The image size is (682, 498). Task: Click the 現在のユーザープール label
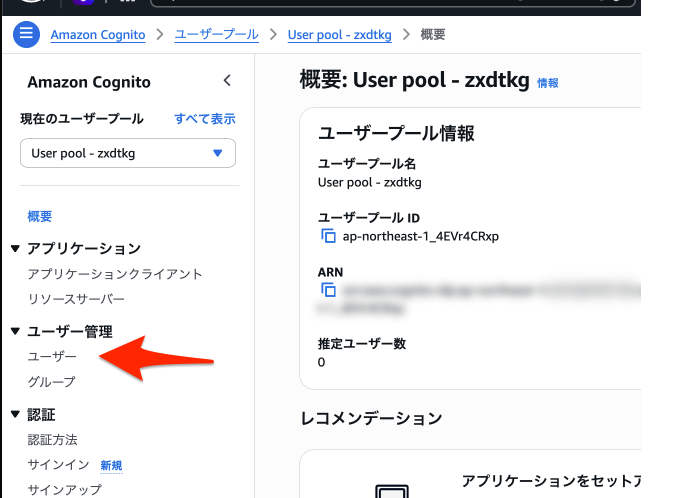point(82,119)
